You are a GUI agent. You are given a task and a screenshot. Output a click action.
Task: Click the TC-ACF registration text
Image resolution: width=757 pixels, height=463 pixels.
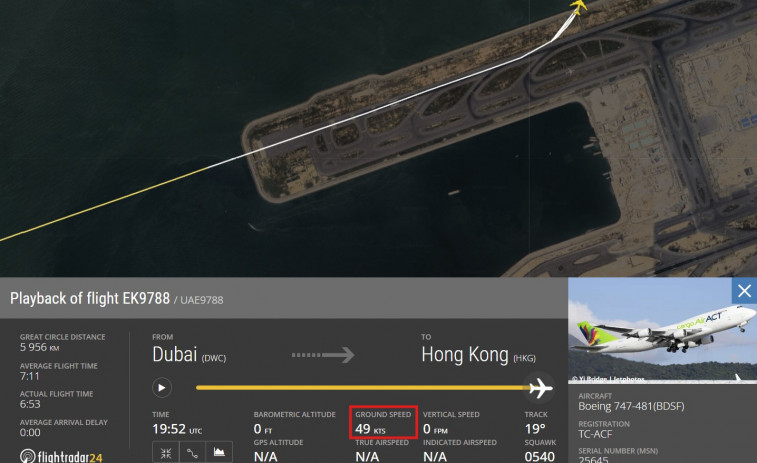tap(595, 434)
